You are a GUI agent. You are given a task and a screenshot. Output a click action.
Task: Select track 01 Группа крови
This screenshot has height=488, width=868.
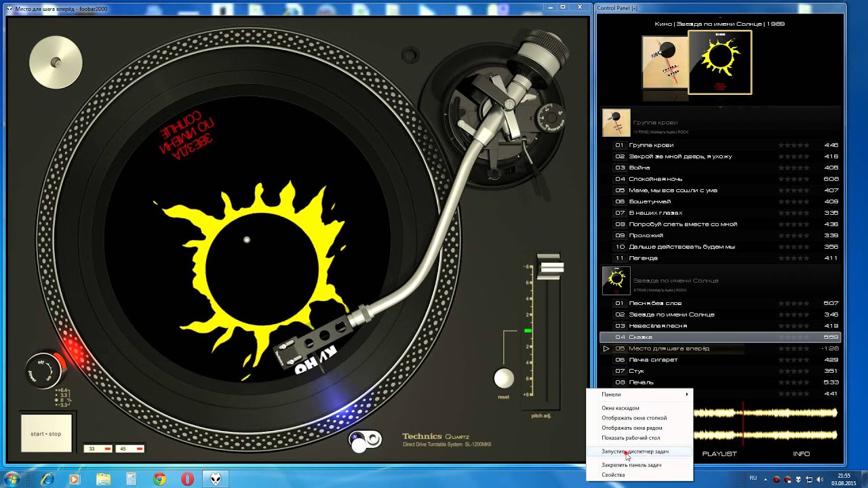(721, 145)
